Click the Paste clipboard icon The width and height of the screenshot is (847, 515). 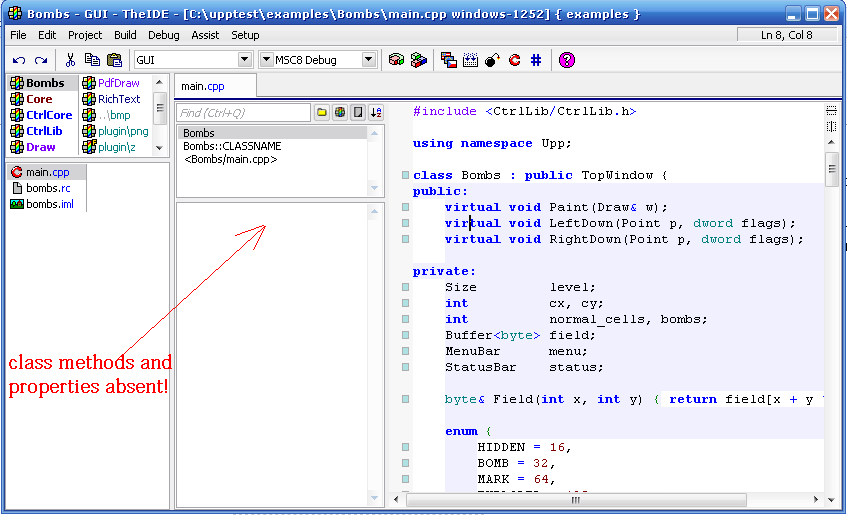pos(114,60)
